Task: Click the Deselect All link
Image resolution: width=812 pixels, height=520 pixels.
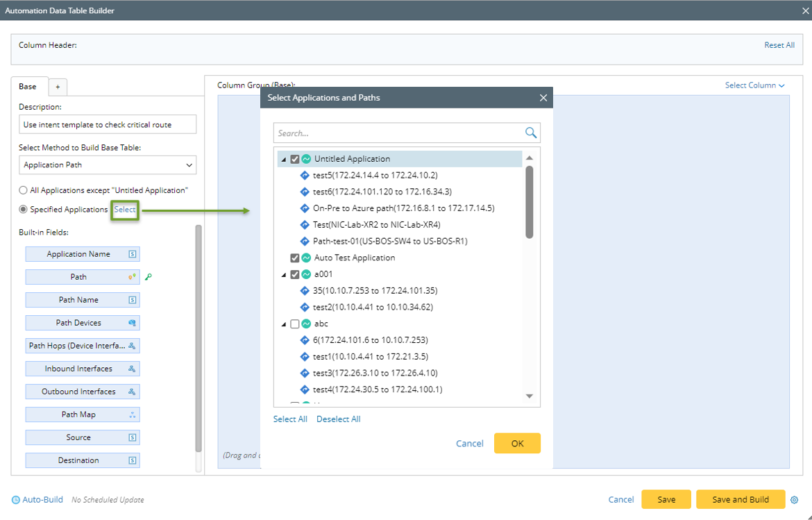Action: tap(338, 419)
